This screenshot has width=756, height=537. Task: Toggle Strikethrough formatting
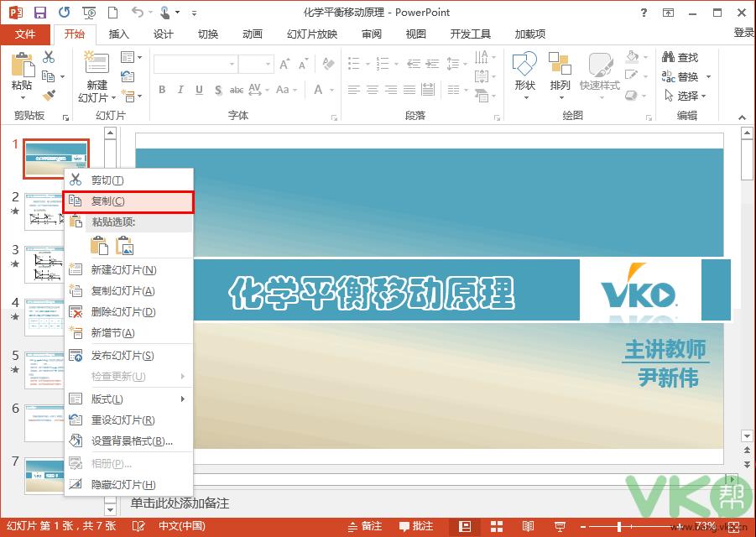tap(237, 90)
